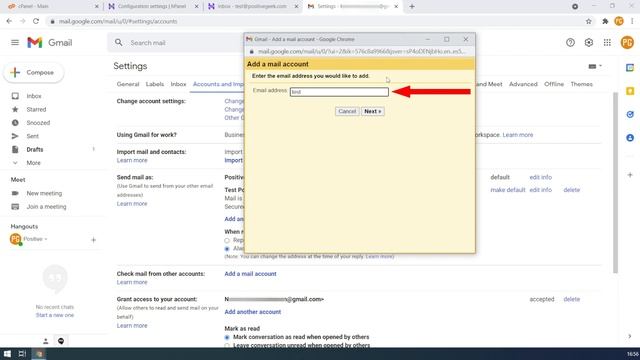The height and width of the screenshot is (360, 640).
Task: Open the Windows Start button
Action: click(x=7, y=354)
